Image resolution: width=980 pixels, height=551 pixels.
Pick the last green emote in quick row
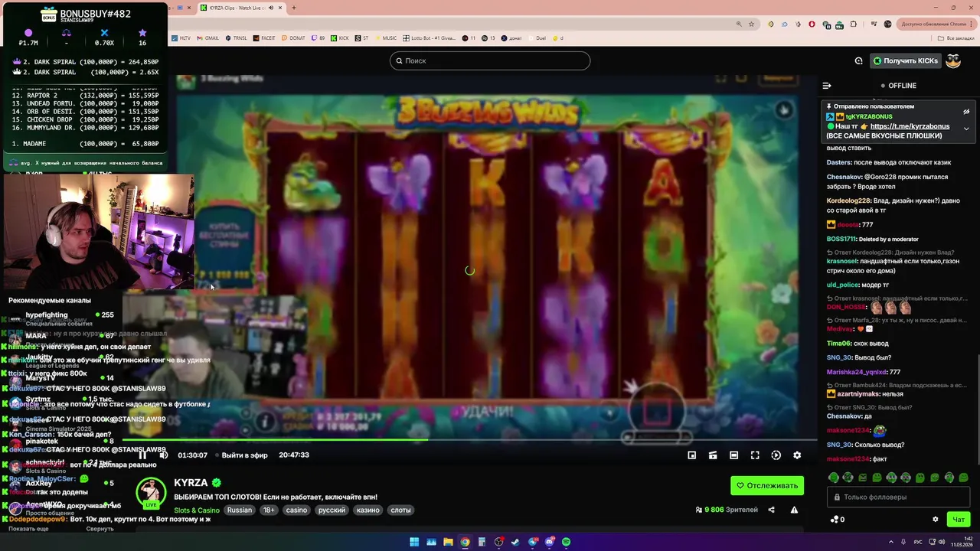pyautogui.click(x=964, y=478)
